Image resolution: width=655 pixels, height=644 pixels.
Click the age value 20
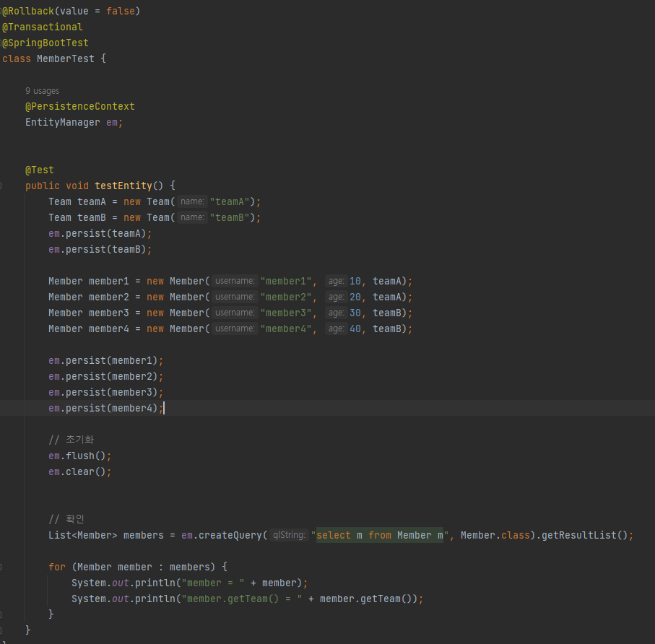point(355,297)
